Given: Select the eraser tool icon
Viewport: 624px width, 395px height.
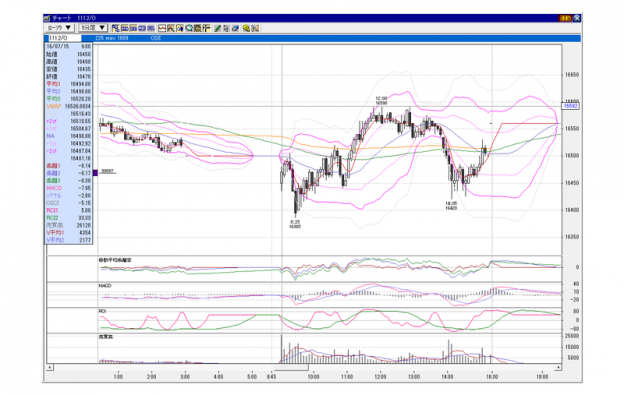Looking at the screenshot, I should click(x=235, y=28).
